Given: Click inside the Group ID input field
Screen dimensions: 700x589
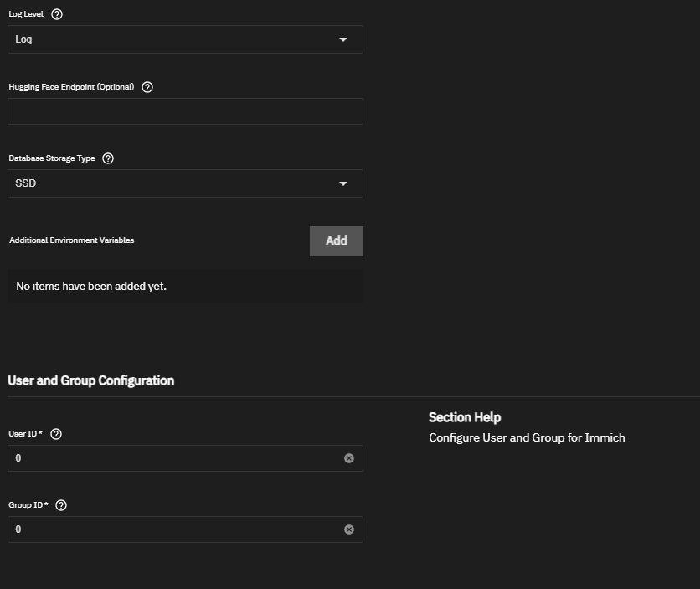Looking at the screenshot, I should point(176,530).
